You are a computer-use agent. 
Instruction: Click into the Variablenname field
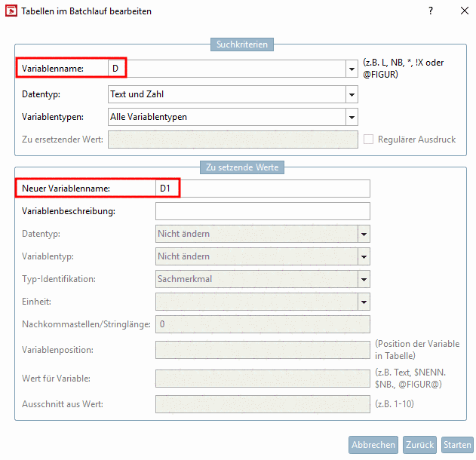coord(226,69)
